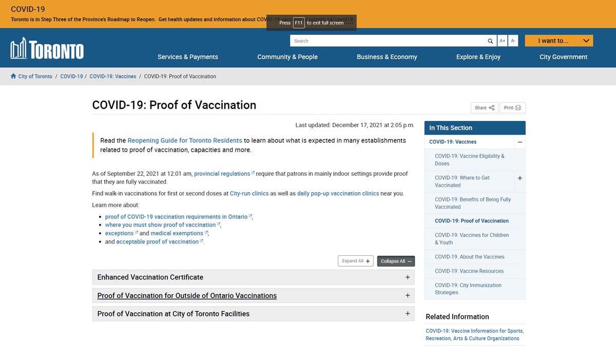Viewport: 616px width, 364px height.
Task: Expand Proof of Vaccination at City Facilities
Action: pyautogui.click(x=253, y=314)
